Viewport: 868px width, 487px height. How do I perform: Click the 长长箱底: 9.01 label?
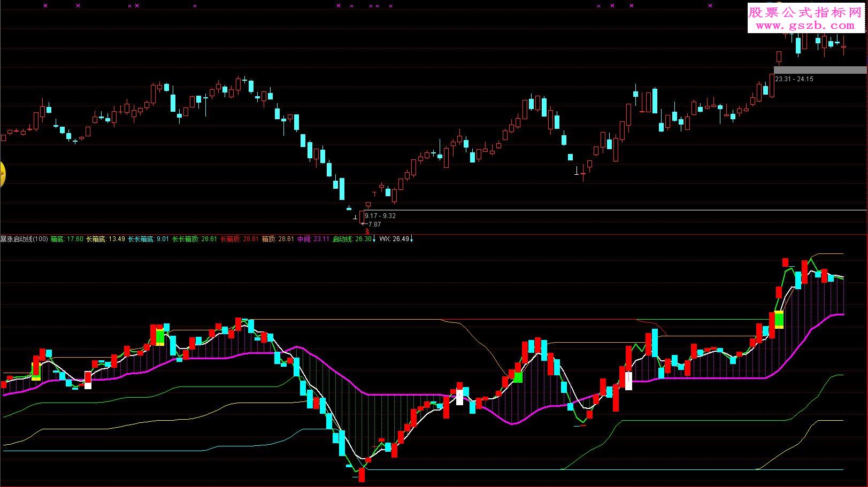pyautogui.click(x=148, y=239)
